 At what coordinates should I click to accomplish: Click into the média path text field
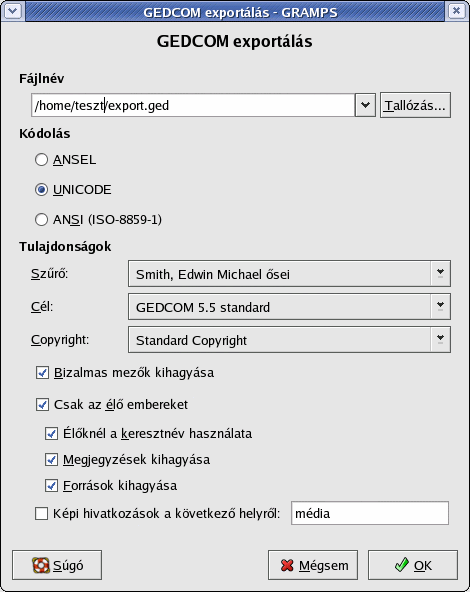370,513
